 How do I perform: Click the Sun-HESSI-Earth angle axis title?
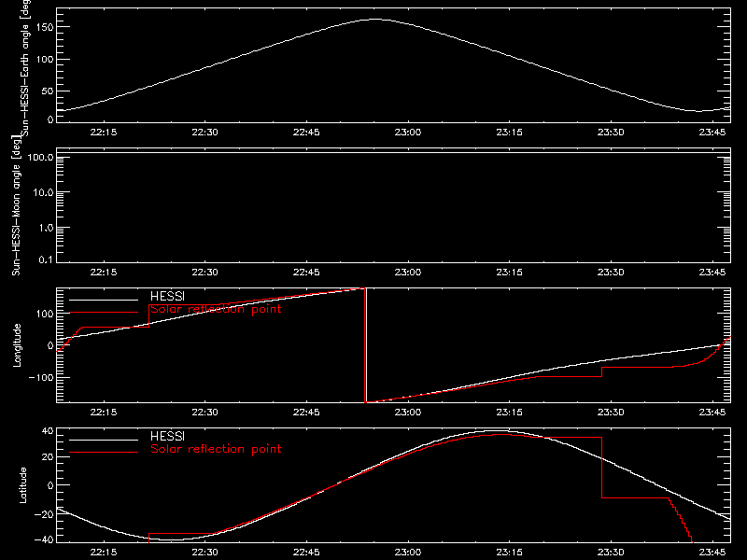pos(25,67)
